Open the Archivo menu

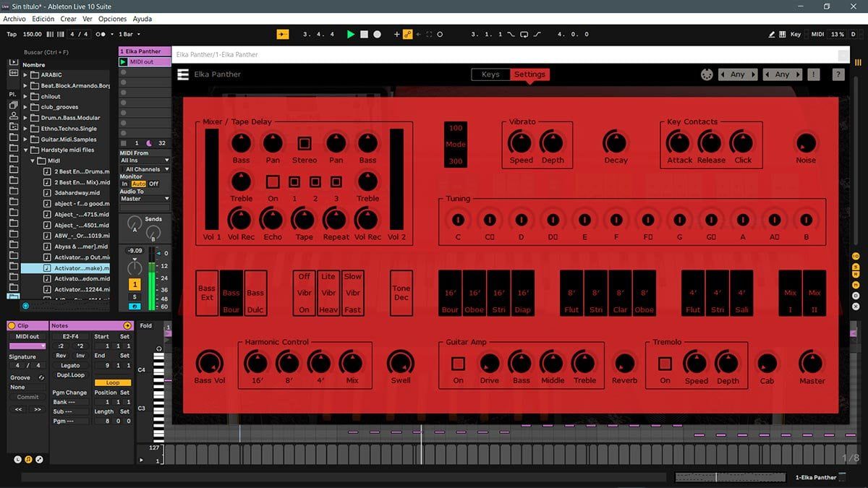point(15,19)
